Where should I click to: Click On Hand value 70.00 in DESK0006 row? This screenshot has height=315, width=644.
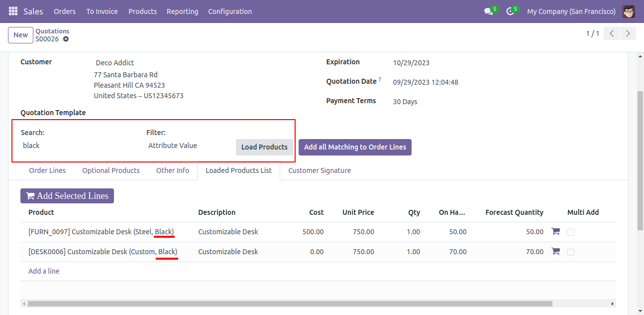(x=458, y=252)
